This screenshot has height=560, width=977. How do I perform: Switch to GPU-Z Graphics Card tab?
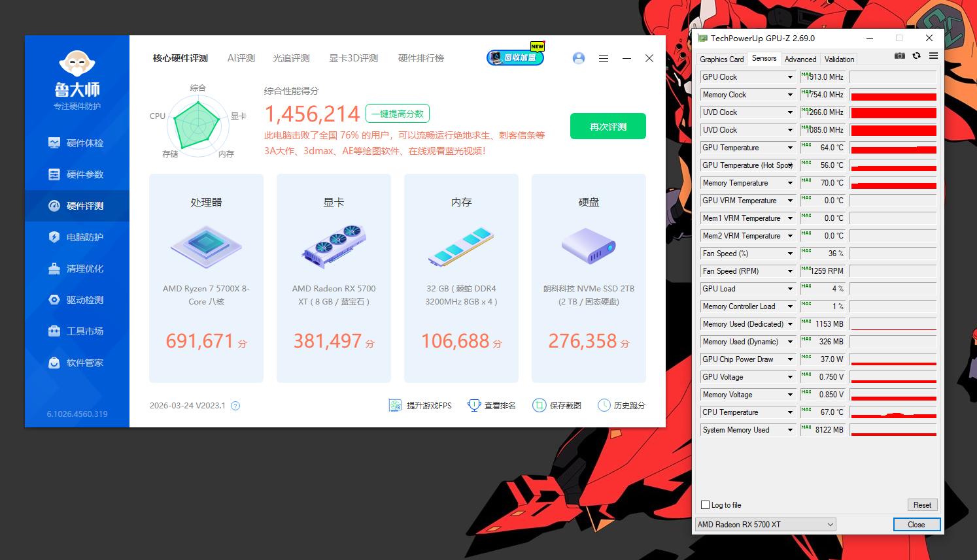[x=722, y=59]
